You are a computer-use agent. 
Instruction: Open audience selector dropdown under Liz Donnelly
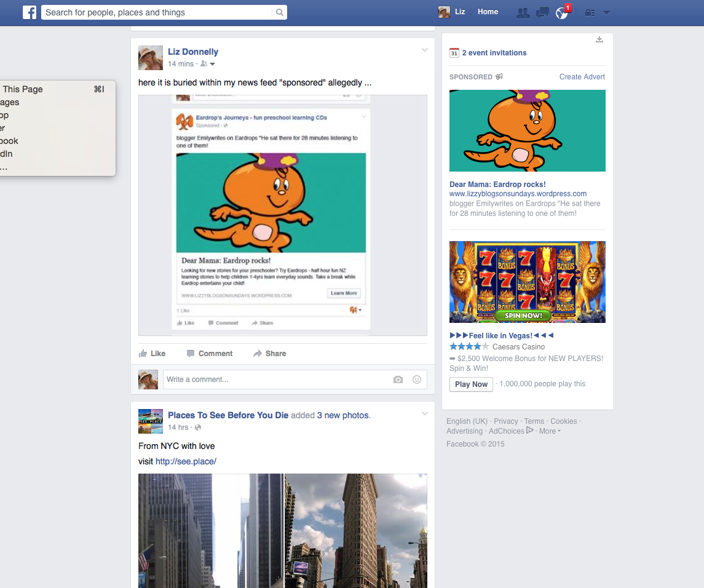208,64
